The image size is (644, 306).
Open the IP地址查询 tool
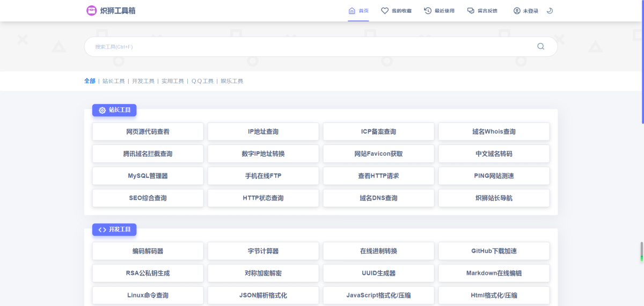[x=263, y=132]
